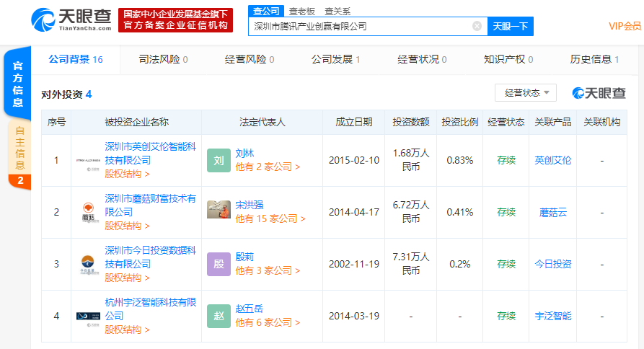Select the 6.72万人民币 investment amount
The width and height of the screenshot is (644, 349).
tap(411, 212)
